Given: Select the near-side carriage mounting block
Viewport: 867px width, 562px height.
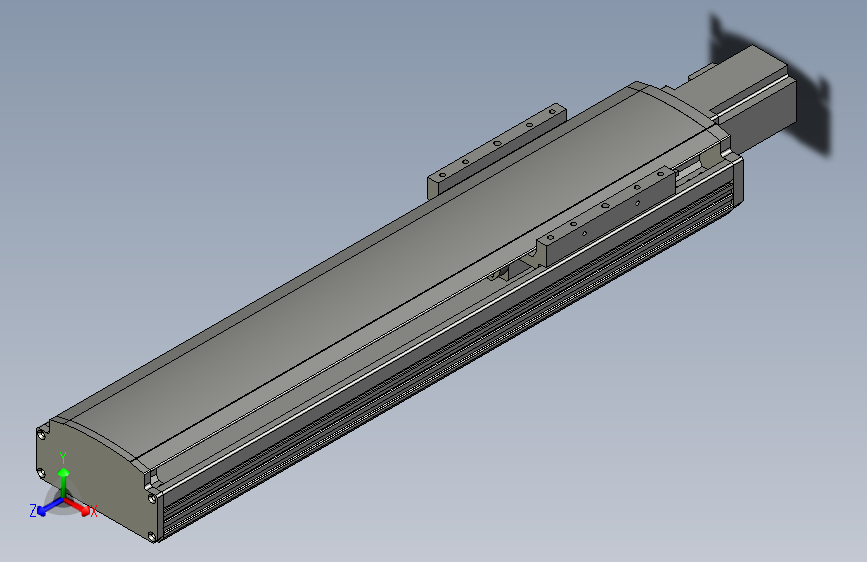Looking at the screenshot, I should tap(605, 218).
